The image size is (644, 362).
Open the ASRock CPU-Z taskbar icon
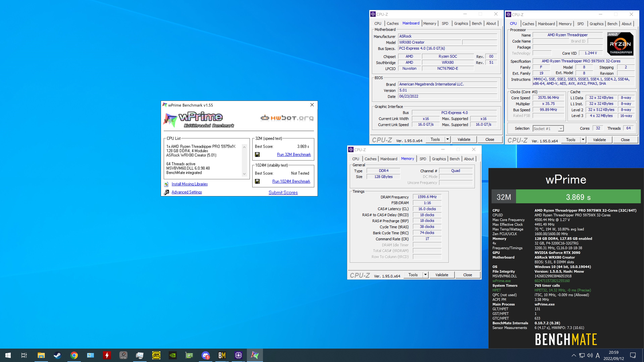tap(156, 355)
